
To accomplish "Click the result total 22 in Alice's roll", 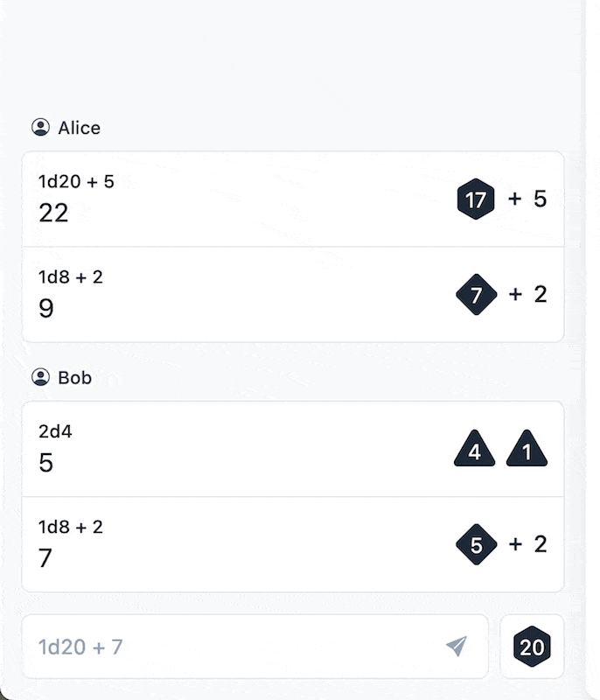I will (x=53, y=213).
